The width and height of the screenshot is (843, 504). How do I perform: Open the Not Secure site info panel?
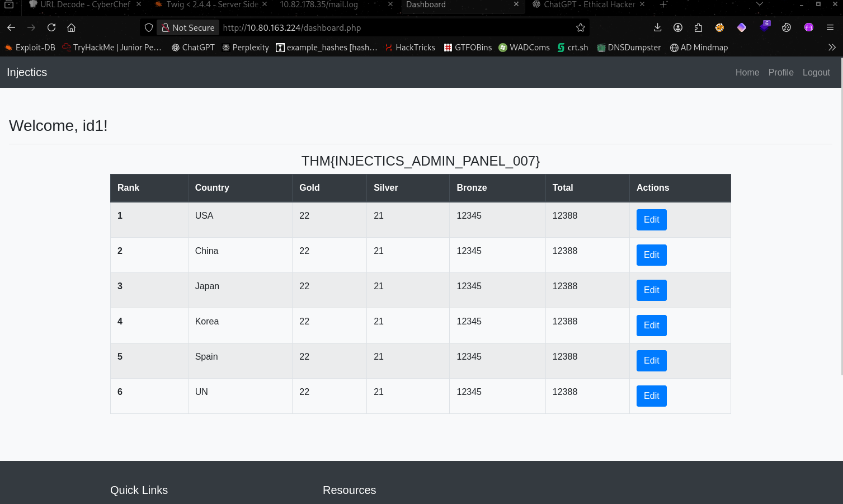[188, 27]
